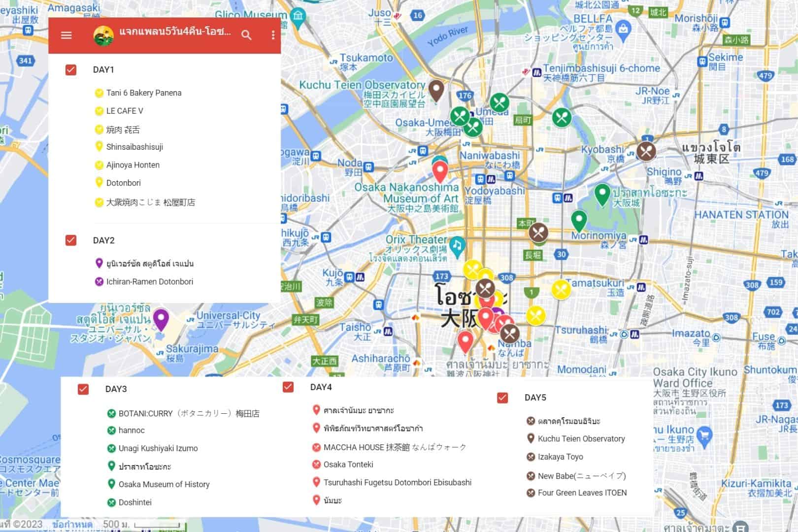Click red pin at Namba Yasaka Shrine

465,342
